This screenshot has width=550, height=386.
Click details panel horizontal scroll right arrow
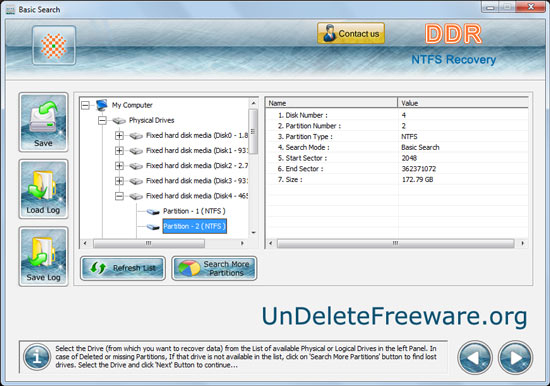(523, 243)
